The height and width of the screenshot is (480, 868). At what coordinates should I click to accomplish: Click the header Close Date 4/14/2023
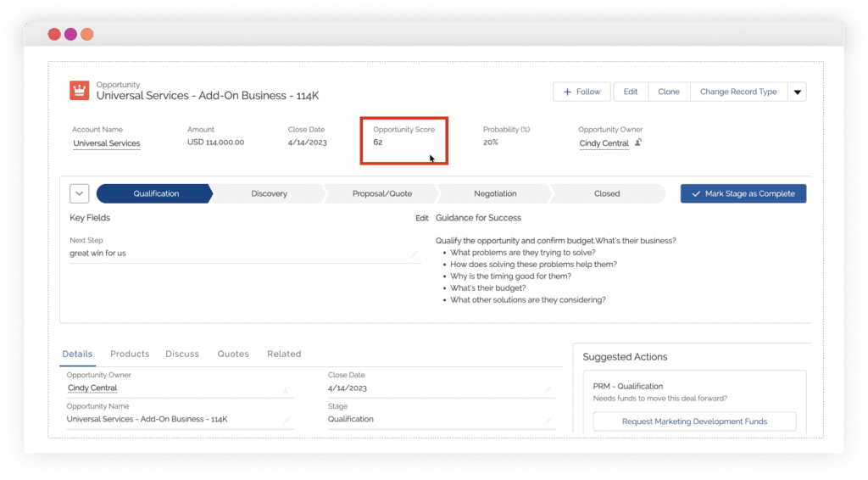coord(307,142)
